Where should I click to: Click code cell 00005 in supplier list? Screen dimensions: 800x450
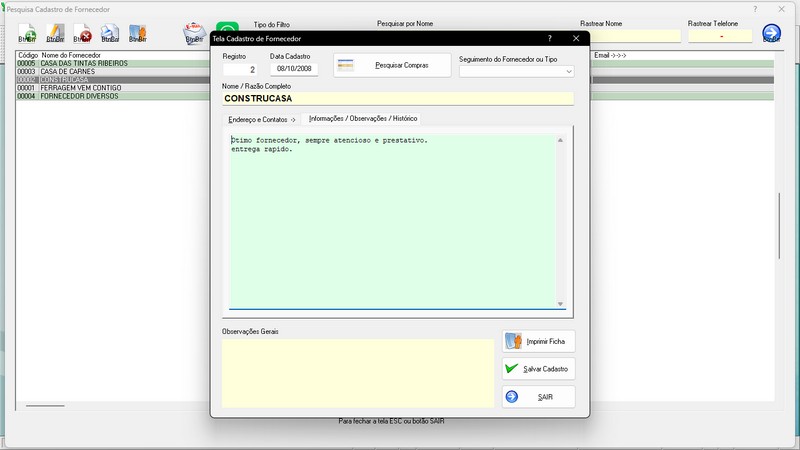27,63
